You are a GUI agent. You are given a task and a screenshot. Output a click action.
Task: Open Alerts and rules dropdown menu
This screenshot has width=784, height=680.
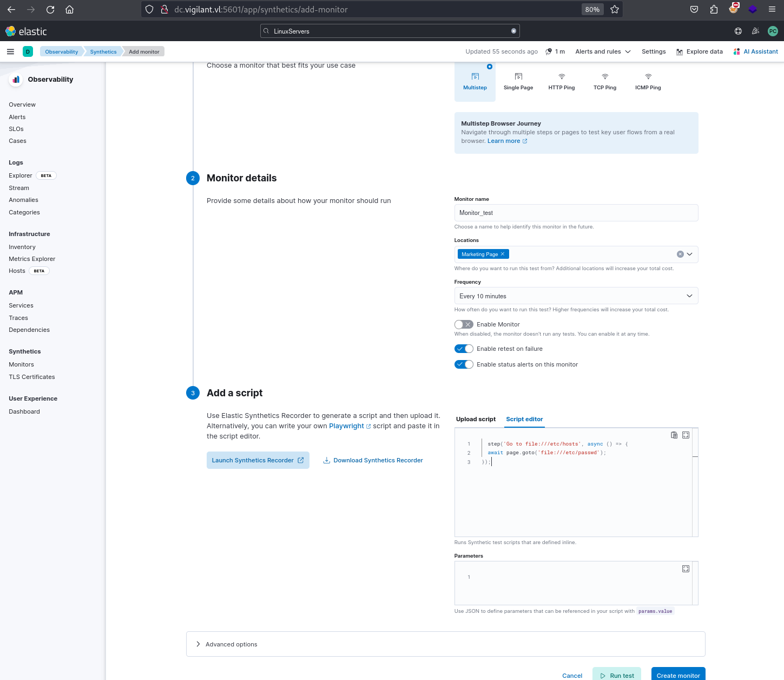click(x=603, y=51)
